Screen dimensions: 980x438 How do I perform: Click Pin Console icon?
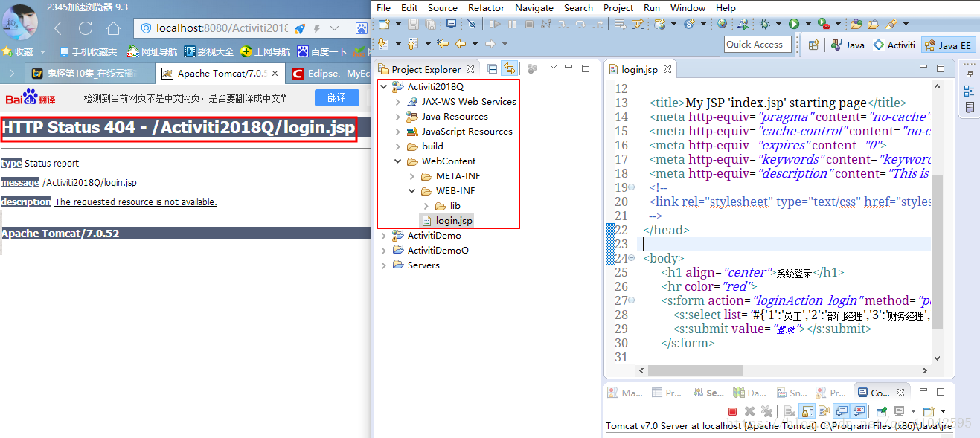(x=882, y=411)
